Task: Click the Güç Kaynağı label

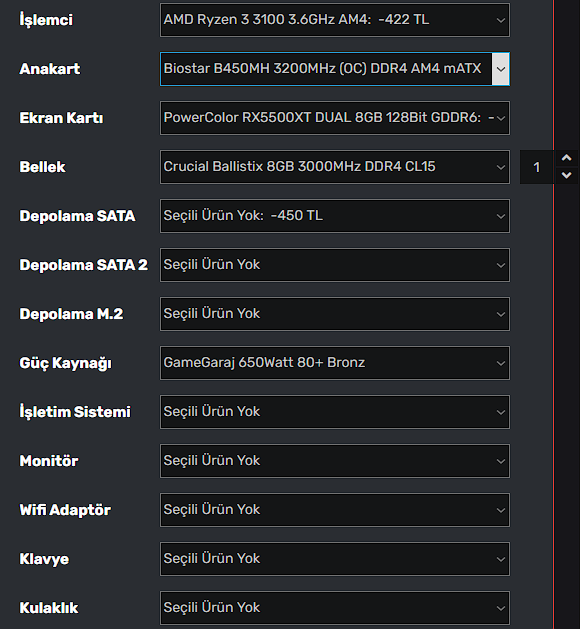Action: pos(66,363)
